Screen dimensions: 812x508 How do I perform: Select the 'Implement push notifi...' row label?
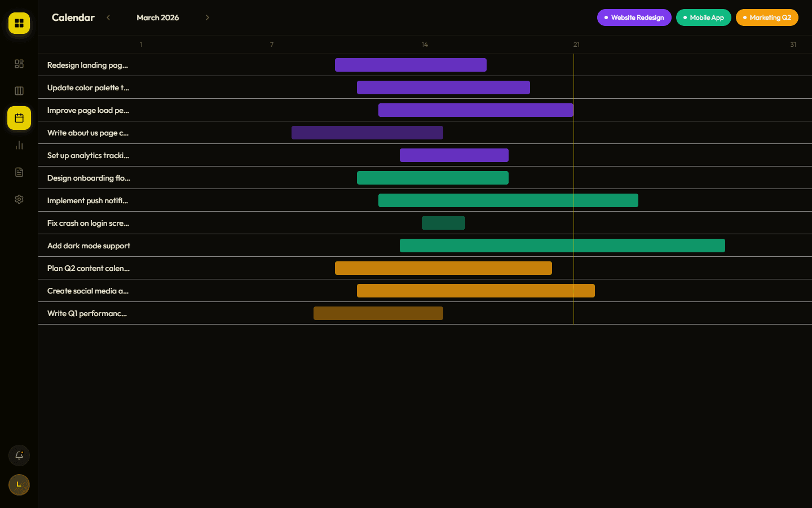[x=87, y=200]
